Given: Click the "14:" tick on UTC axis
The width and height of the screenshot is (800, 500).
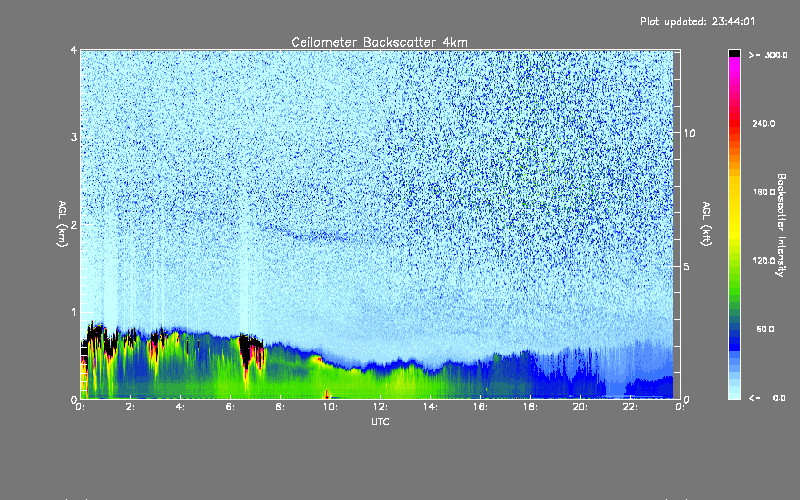Looking at the screenshot, I should pyautogui.click(x=430, y=407).
